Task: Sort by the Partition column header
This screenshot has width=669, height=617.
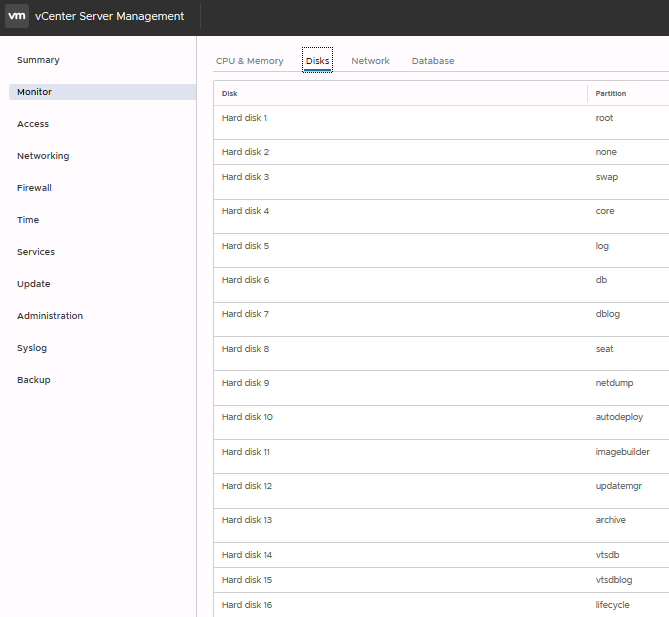Action: click(x=611, y=93)
